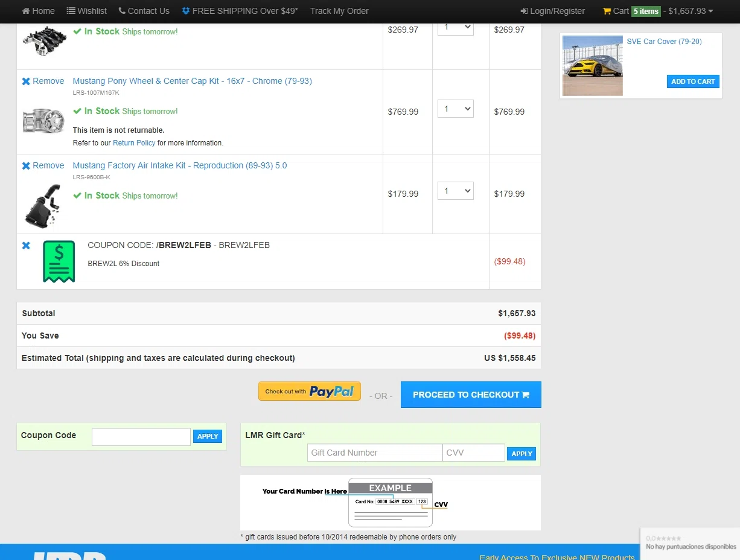
Task: Click the SVE Car Cover image
Action: tap(593, 66)
